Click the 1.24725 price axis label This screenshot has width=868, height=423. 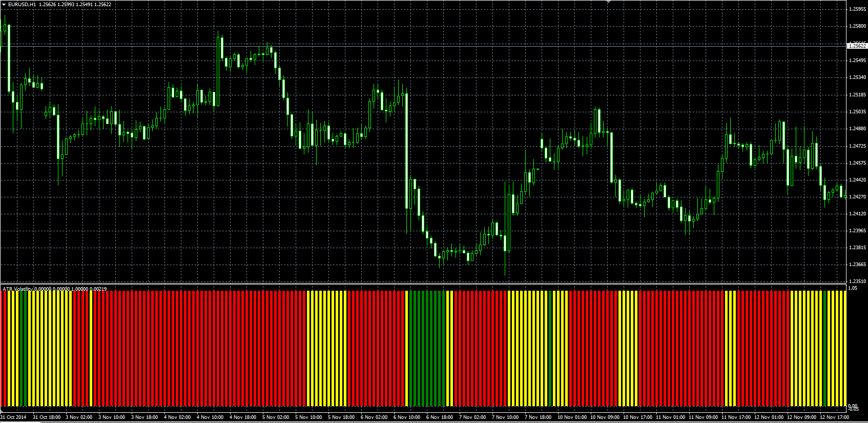pyautogui.click(x=858, y=146)
